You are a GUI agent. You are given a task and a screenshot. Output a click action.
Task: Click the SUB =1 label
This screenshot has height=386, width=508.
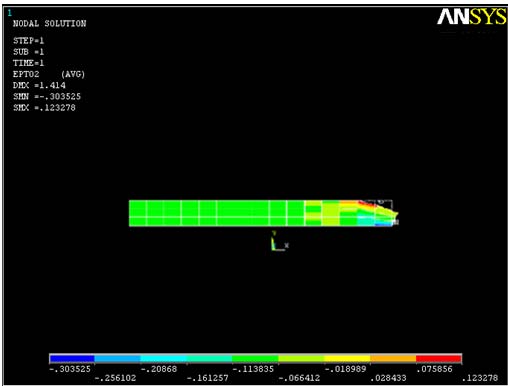(28, 52)
